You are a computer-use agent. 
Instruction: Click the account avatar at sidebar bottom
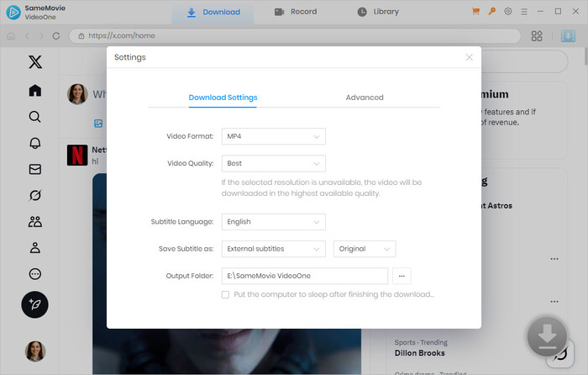pos(35,351)
